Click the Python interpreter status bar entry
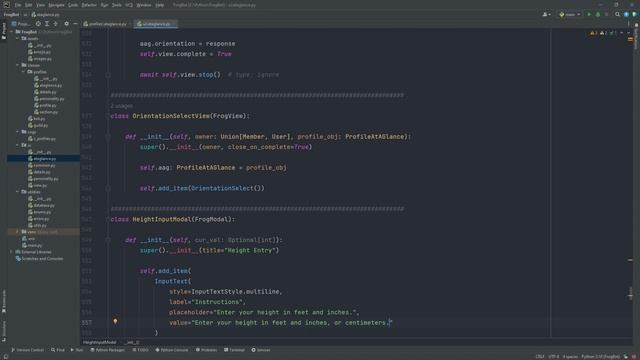Screen dimensions: 640x360 pyautogui.click(x=600, y=357)
